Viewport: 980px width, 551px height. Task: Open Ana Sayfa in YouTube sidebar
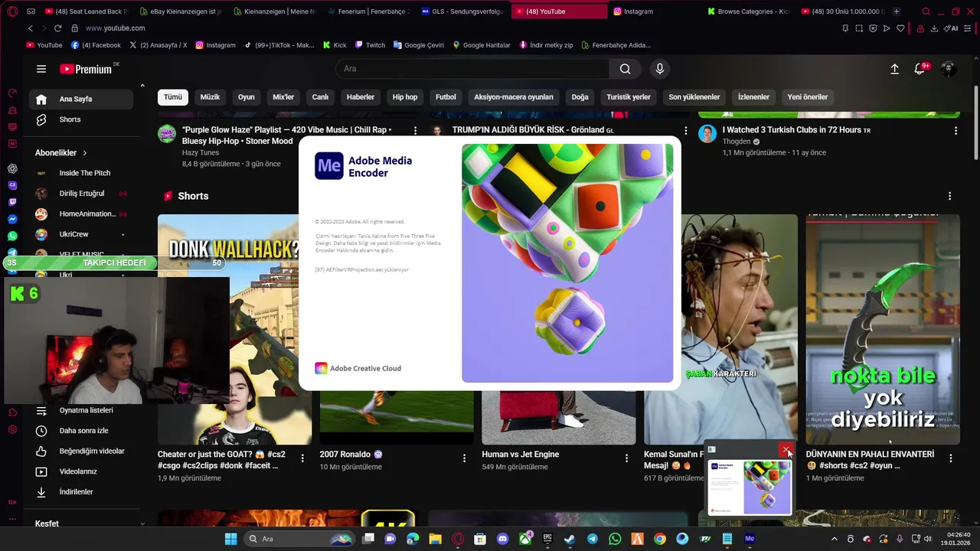(x=81, y=99)
